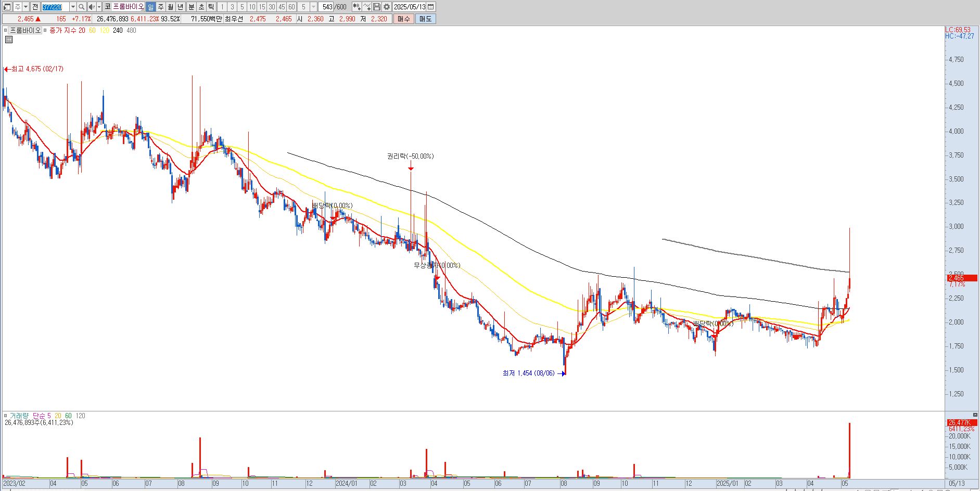Click the candlestick chart type icon

point(357,7)
